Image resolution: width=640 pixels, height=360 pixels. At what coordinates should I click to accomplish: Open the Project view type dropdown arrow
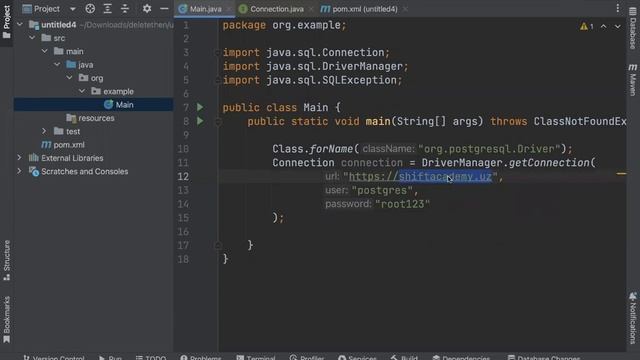(72, 9)
